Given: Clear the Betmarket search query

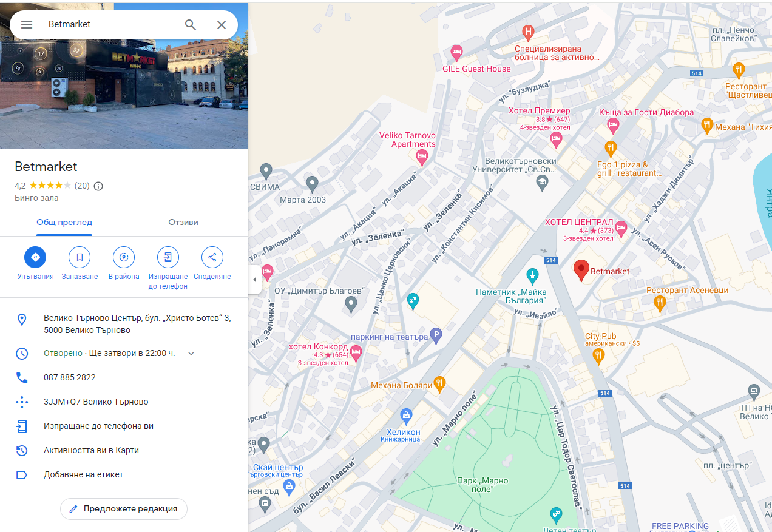Looking at the screenshot, I should [222, 25].
